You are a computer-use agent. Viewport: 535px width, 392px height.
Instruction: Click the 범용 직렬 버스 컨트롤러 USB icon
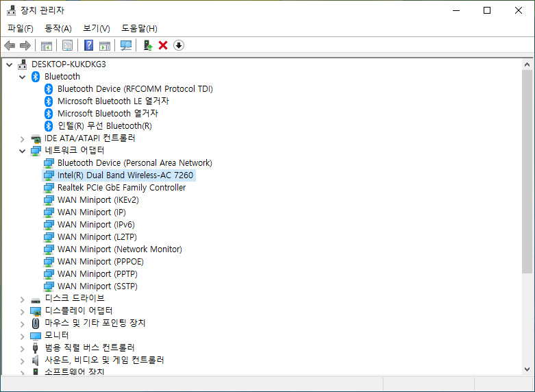35,347
